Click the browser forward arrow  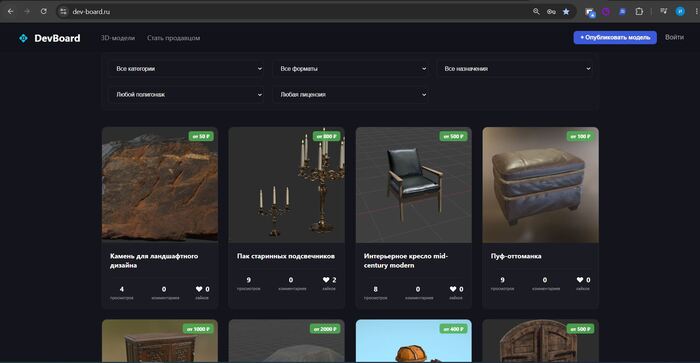pos(27,12)
